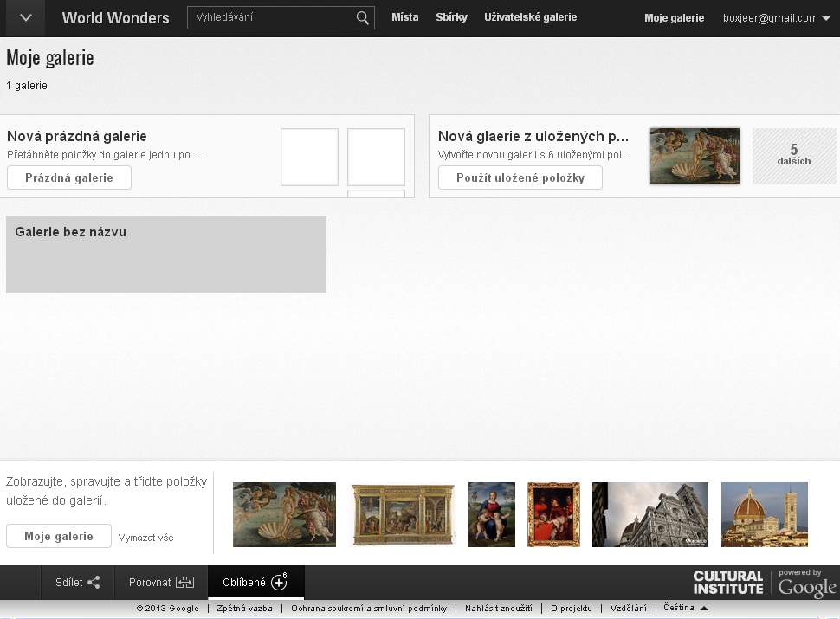Click the World Wonders title
This screenshot has width=840, height=619.
[x=116, y=17]
